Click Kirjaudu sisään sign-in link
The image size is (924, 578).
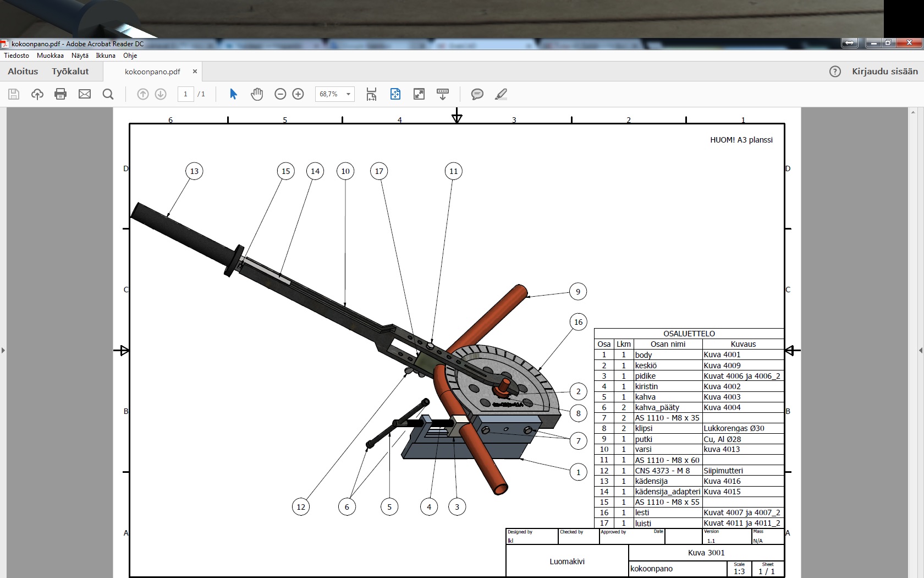click(885, 72)
